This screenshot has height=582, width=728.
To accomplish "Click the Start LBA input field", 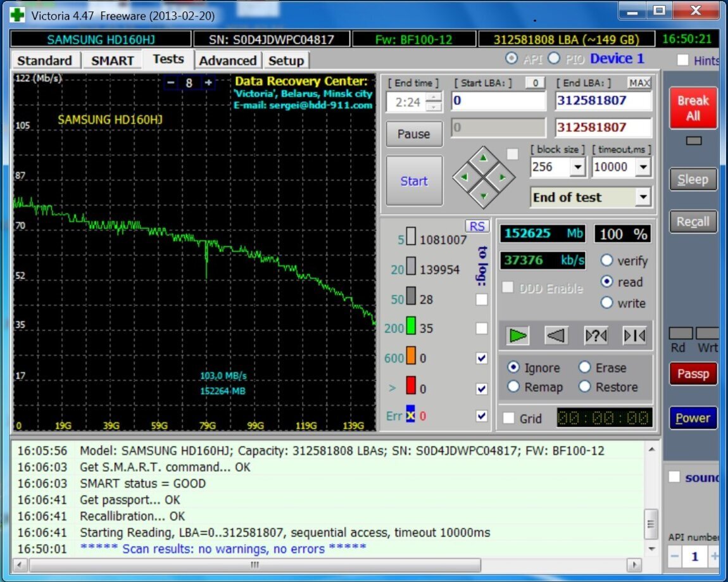I will click(498, 101).
